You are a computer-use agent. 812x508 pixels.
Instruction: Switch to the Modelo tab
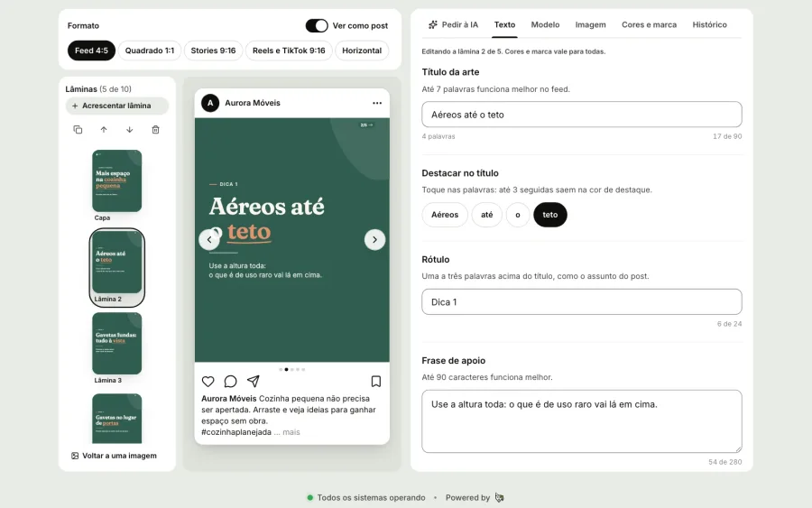[545, 25]
